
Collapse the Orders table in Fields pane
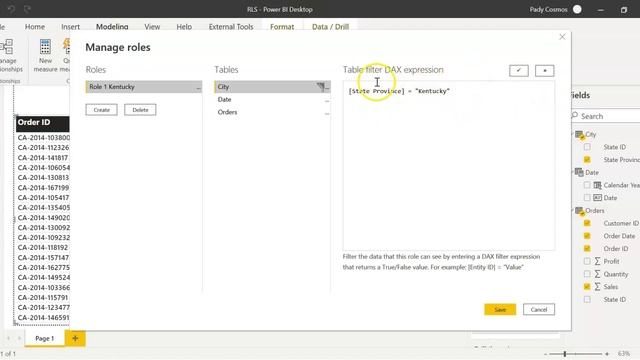pos(573,210)
